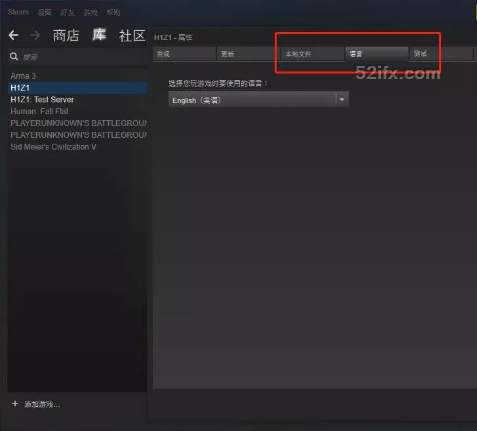The image size is (477, 431).
Task: Open the 社区 community section
Action: 132,35
